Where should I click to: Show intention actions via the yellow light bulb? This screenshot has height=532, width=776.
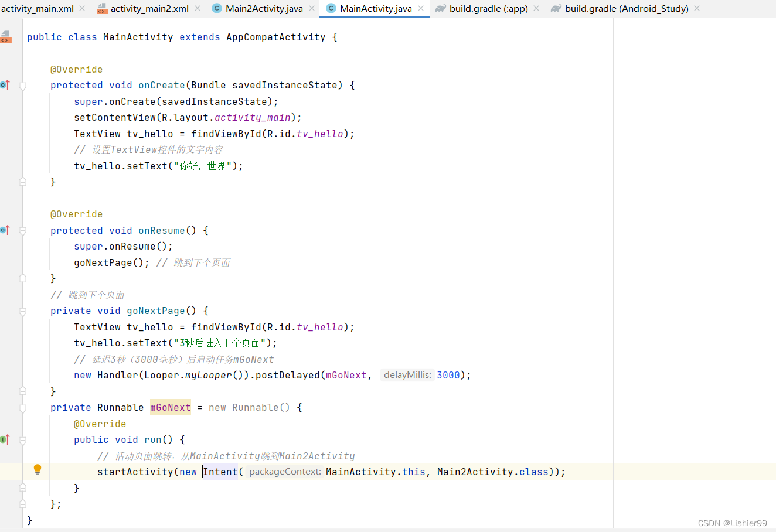38,469
